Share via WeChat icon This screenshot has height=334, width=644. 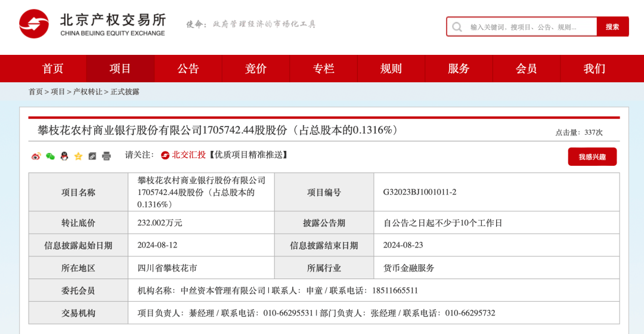point(50,156)
